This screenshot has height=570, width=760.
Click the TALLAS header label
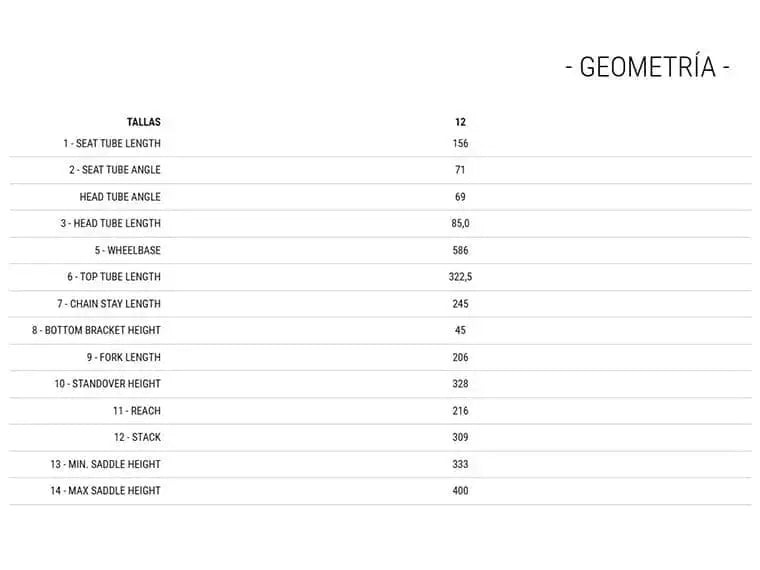(144, 122)
